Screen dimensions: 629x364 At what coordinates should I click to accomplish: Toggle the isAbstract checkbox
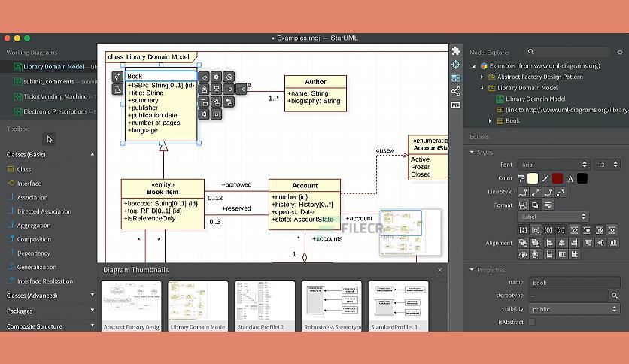click(531, 322)
